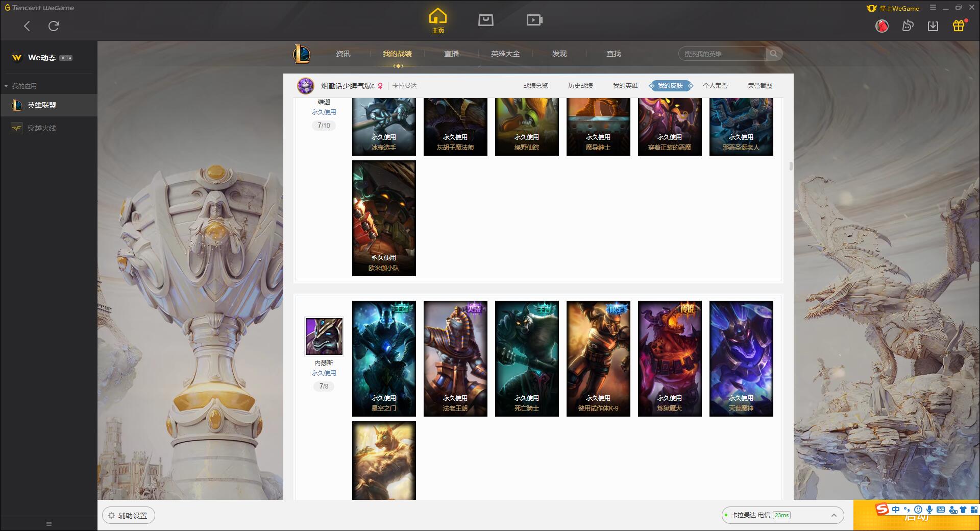Switch to 战绩总览 sub-tab
Viewport: 980px width, 531px height.
pyautogui.click(x=535, y=86)
